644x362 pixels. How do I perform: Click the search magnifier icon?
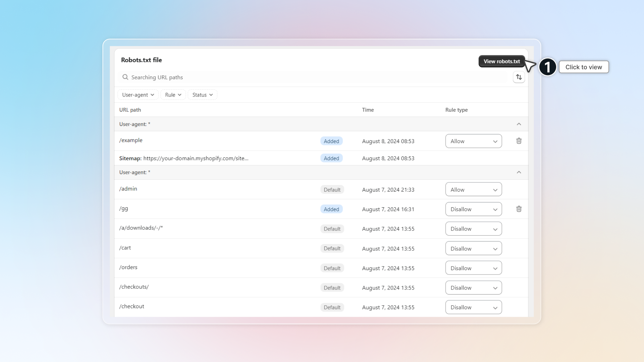(125, 77)
